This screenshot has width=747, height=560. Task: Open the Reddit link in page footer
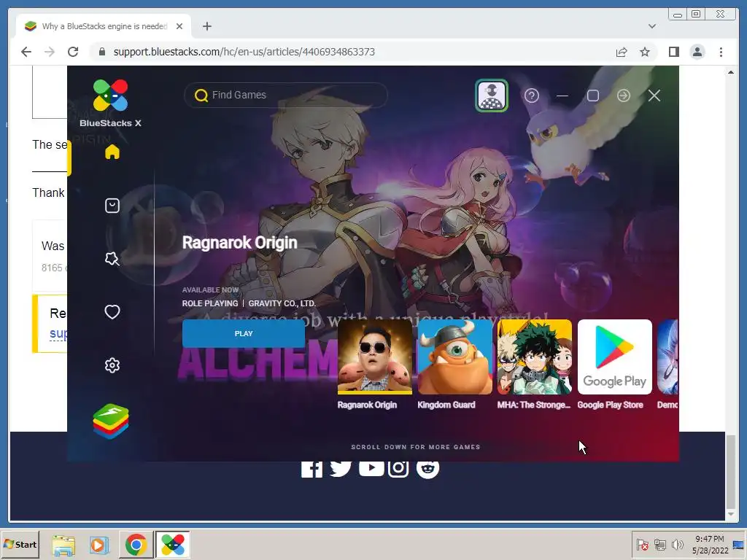click(427, 469)
